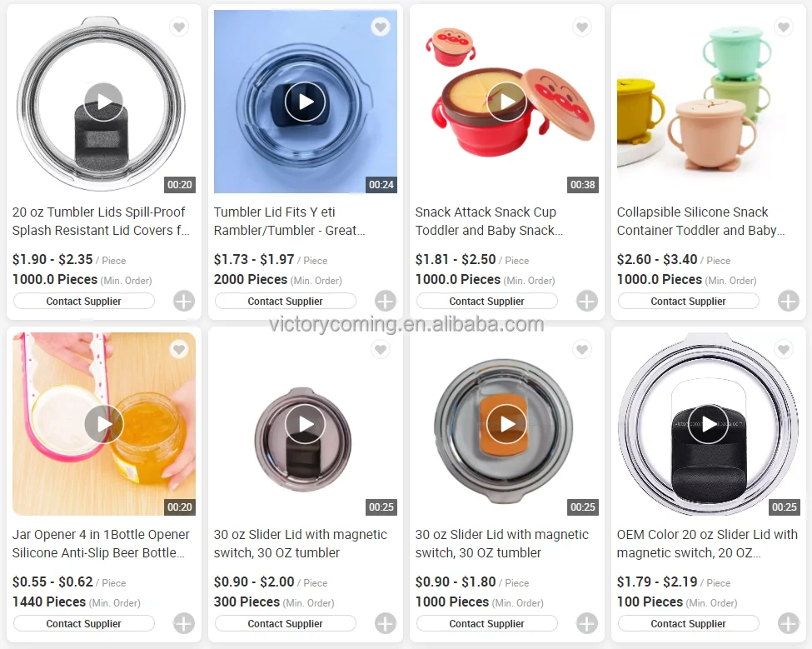Contact Supplier for Snack Attack Snack Cup

487,301
